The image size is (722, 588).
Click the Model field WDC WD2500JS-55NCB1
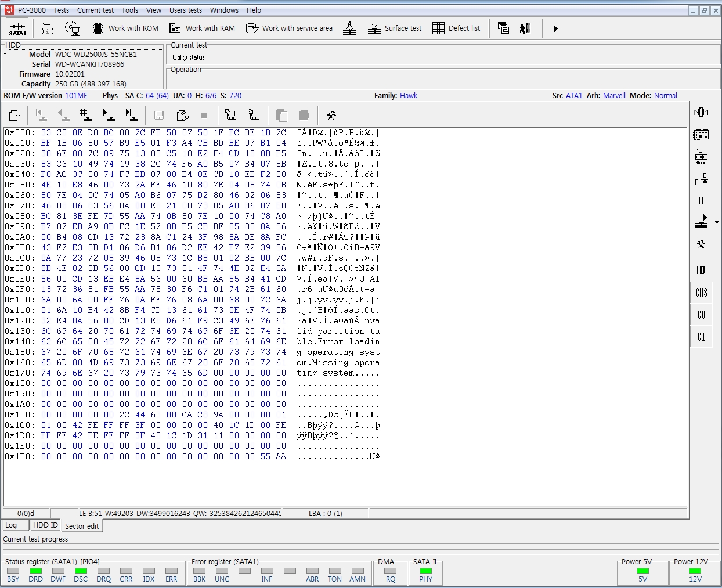tap(86, 54)
